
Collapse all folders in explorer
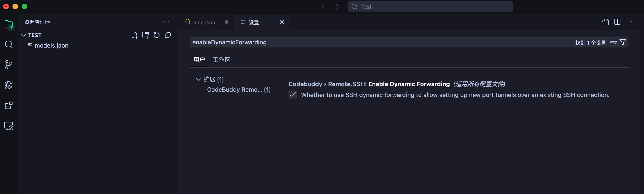click(168, 35)
